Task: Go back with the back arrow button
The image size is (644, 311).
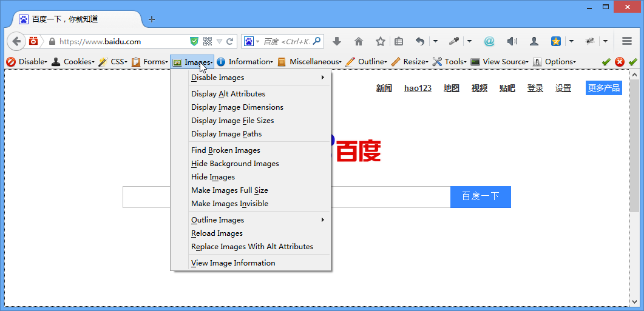Action: pyautogui.click(x=16, y=41)
